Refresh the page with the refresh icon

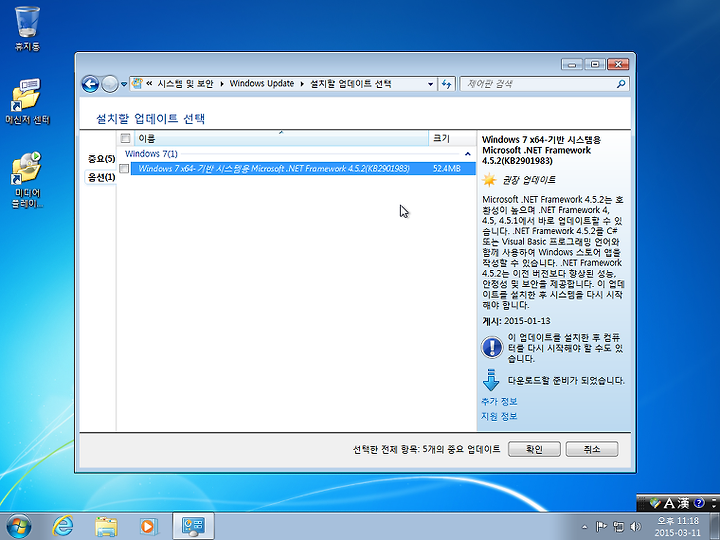pos(446,84)
